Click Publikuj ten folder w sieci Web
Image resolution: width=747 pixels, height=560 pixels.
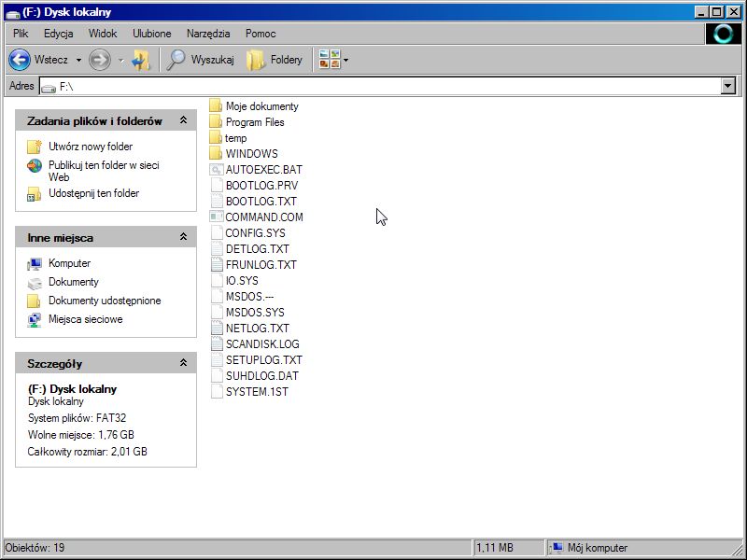coord(104,171)
